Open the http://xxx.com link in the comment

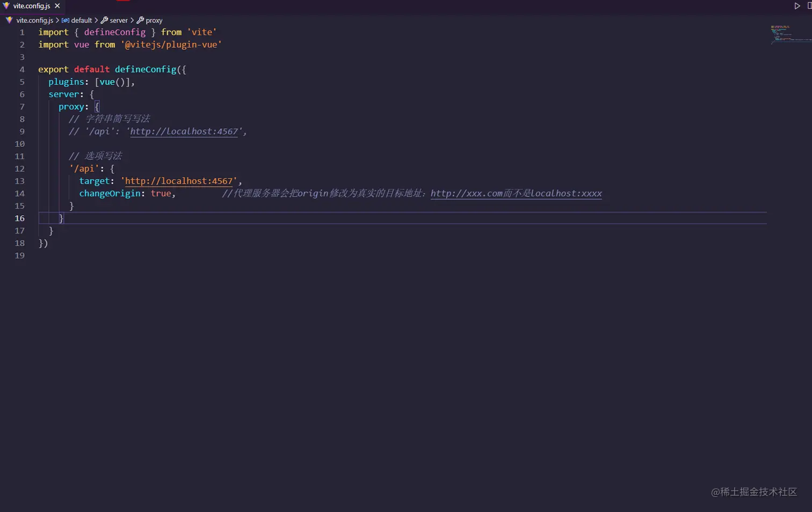coord(466,194)
